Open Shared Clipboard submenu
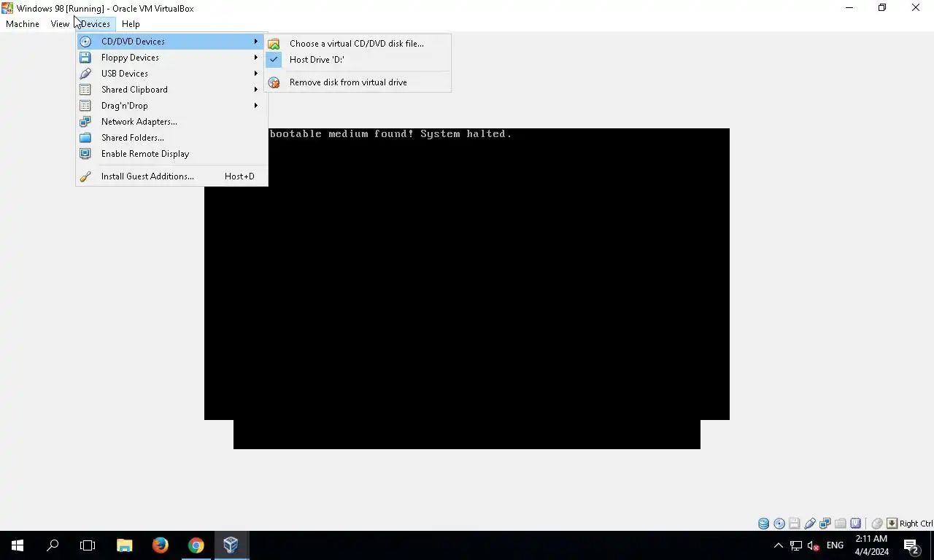The image size is (934, 560). [171, 90]
